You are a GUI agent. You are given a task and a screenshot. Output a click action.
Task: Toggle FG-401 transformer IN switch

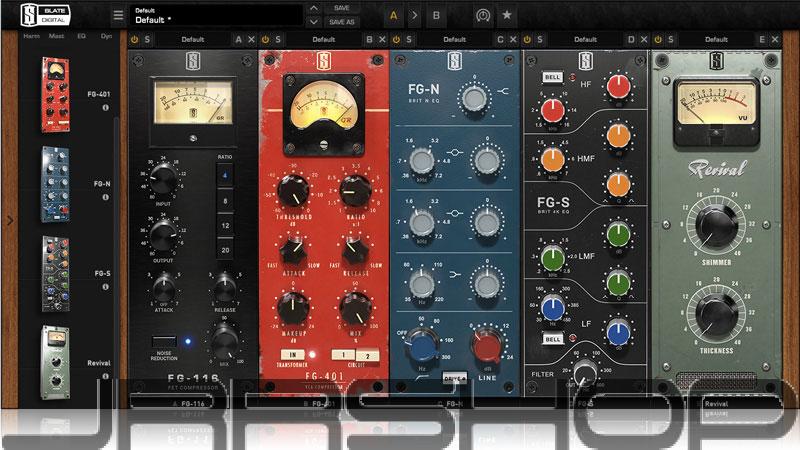point(293,354)
